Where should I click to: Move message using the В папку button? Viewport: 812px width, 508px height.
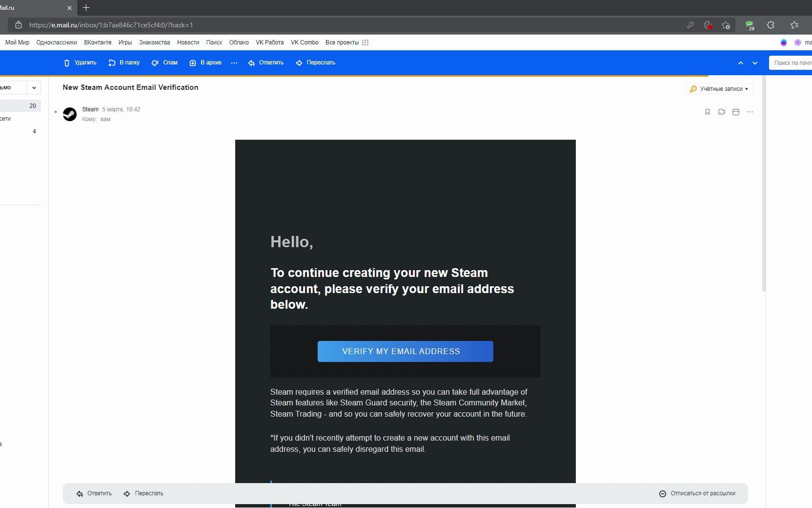124,63
